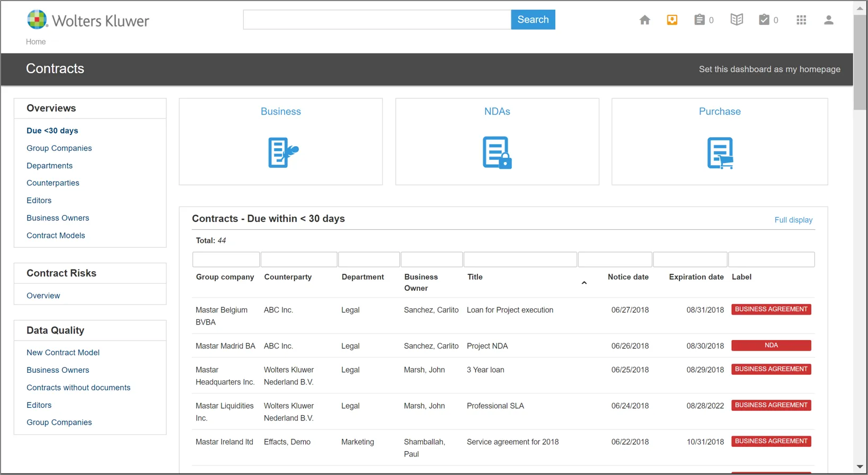The image size is (868, 475).
Task: Open the 'Professional SLA' contract
Action: pyautogui.click(x=495, y=406)
